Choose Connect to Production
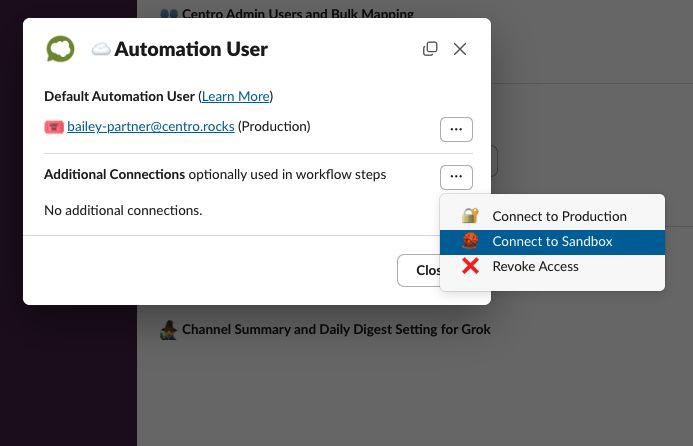Screen dimensions: 693x446 (x=552, y=216)
